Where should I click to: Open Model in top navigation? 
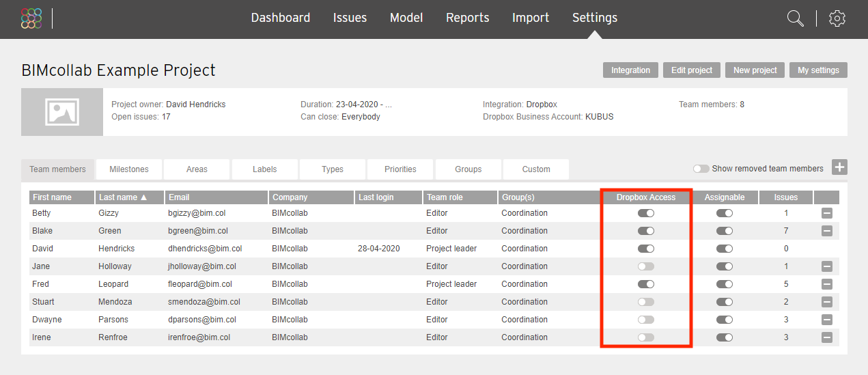[406, 18]
